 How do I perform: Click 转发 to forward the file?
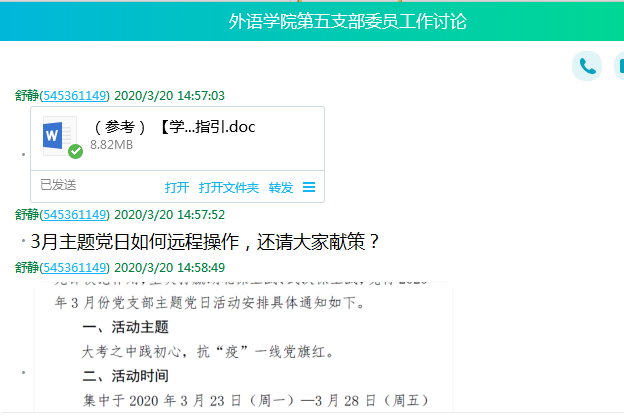coord(281,187)
